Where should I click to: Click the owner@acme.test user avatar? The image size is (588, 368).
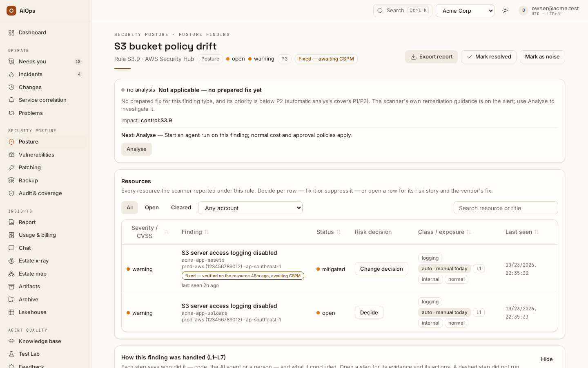(523, 11)
